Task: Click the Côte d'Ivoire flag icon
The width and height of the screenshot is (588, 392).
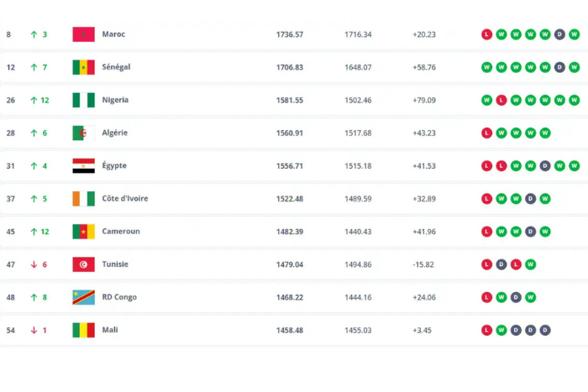Action: [x=83, y=199]
